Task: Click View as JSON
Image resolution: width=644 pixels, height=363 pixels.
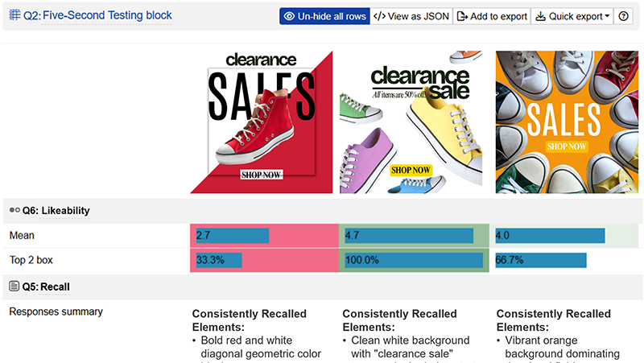Action: [x=412, y=16]
